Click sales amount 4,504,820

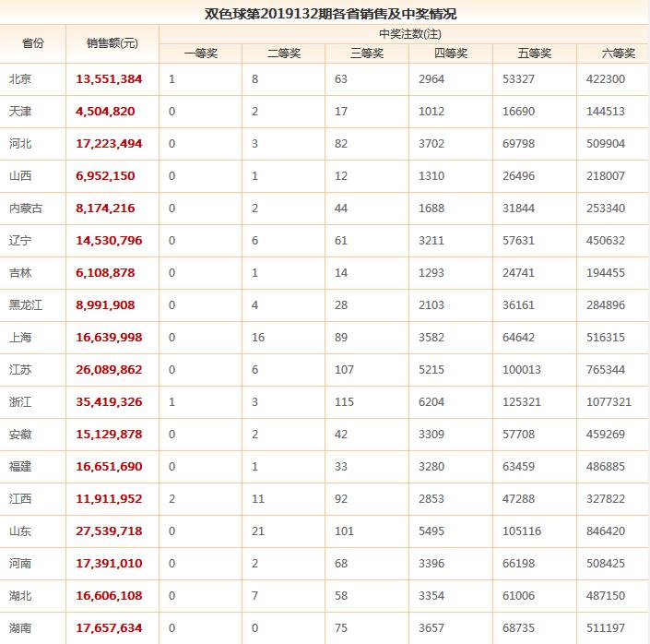[105, 112]
